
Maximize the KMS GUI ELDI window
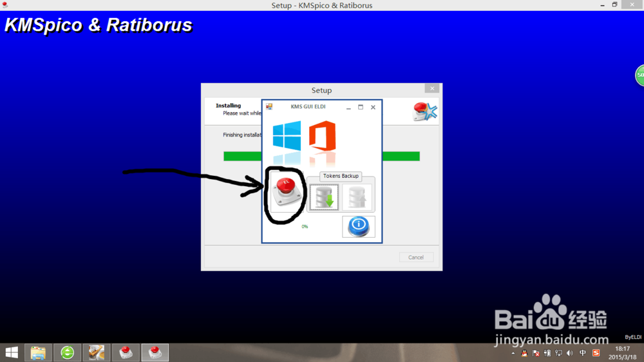[361, 107]
